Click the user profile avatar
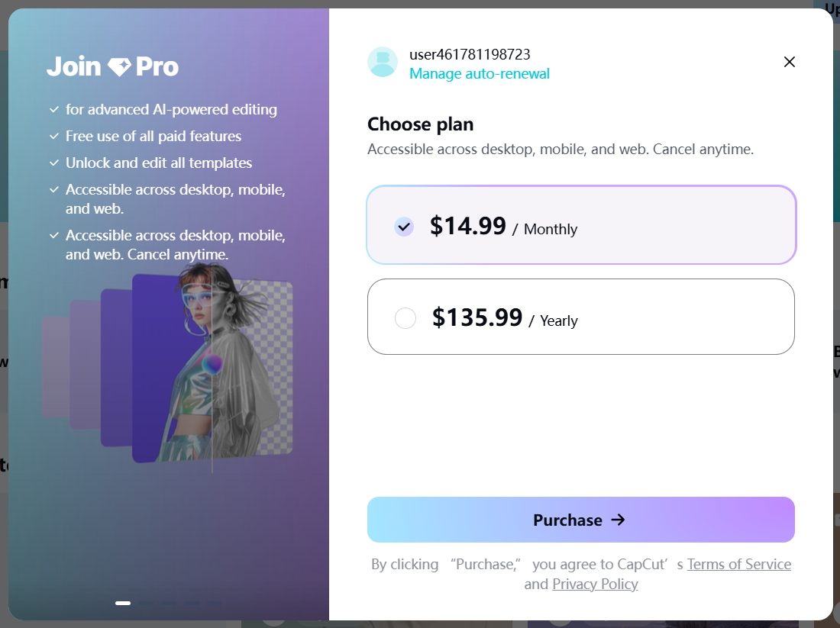 pyautogui.click(x=383, y=62)
